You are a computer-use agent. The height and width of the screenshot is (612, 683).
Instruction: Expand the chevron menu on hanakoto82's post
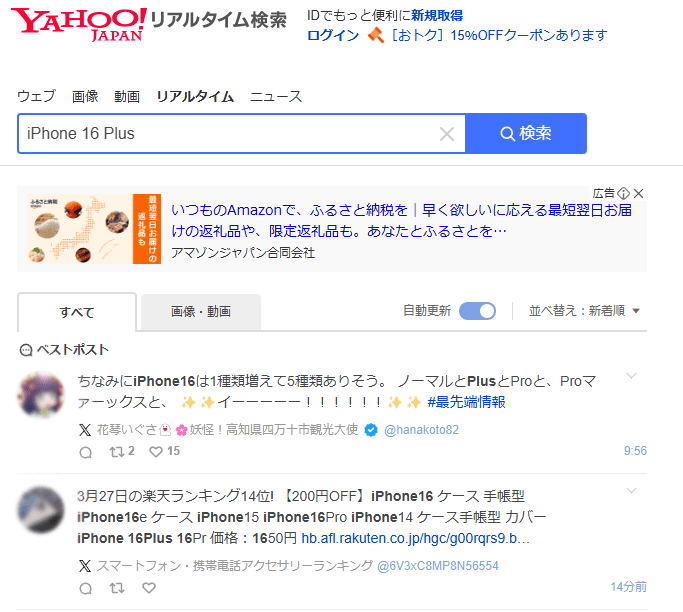[631, 375]
